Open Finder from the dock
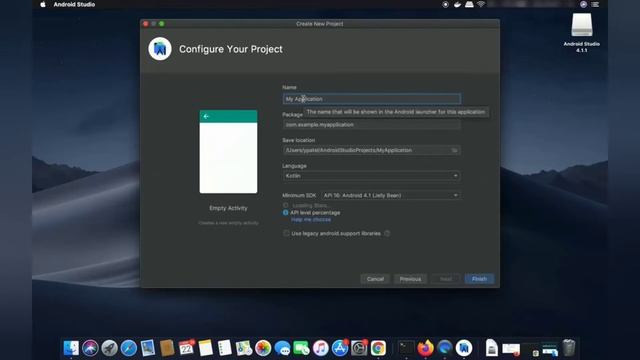640x360 pixels. (71, 348)
